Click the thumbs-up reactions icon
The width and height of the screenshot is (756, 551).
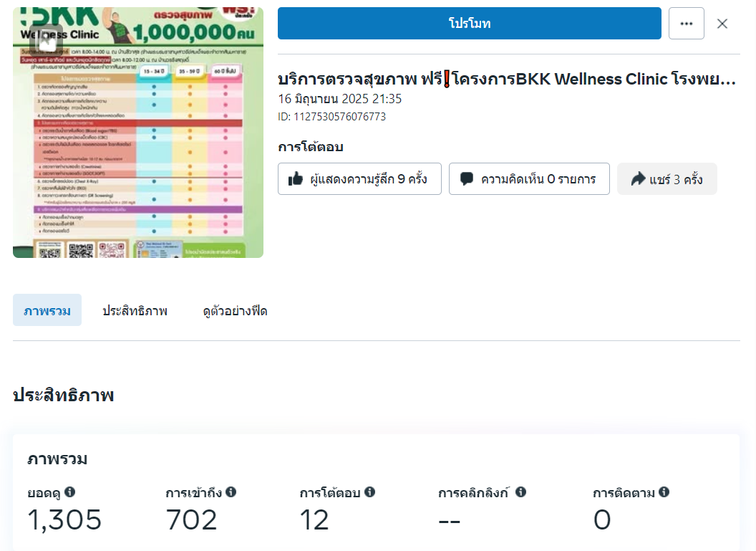(295, 179)
